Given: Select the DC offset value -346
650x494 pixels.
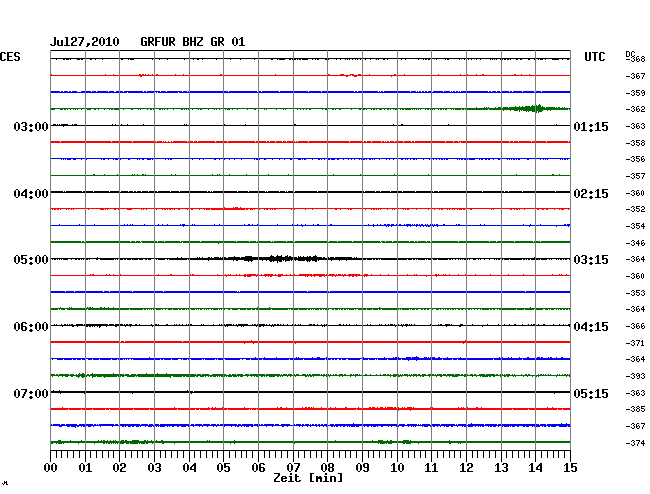Looking at the screenshot, I should 636,243.
